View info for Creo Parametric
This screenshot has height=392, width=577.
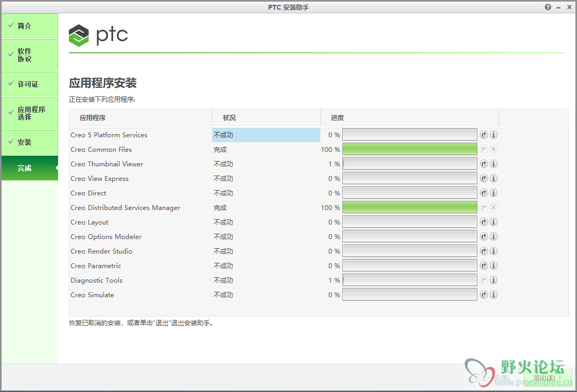(494, 265)
